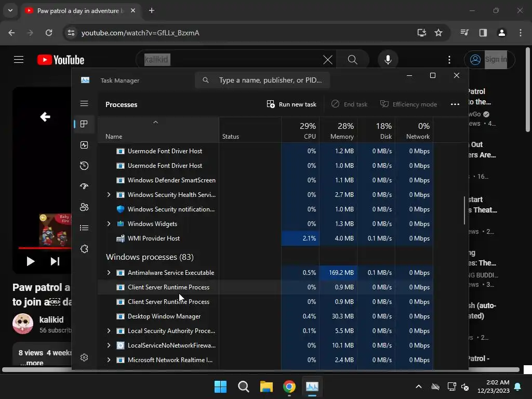Viewport: 532px width, 399px height.
Task: Open Windows Start menu
Action: pos(220,387)
